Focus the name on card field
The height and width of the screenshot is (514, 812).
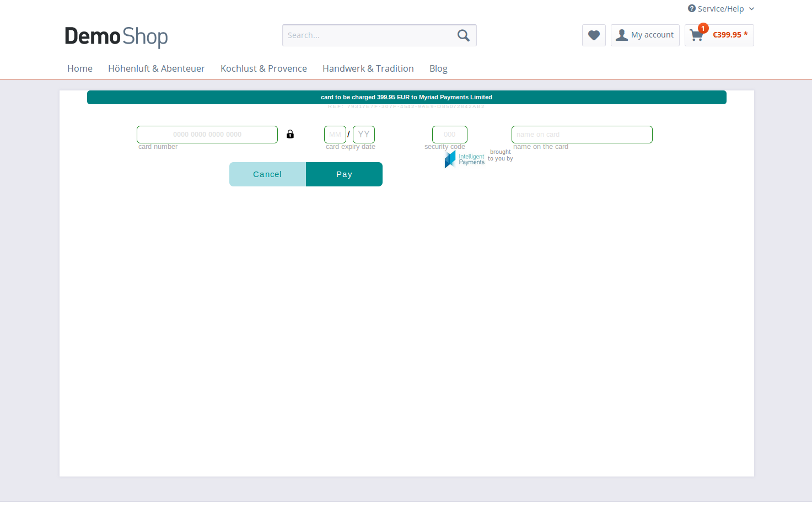coord(582,135)
